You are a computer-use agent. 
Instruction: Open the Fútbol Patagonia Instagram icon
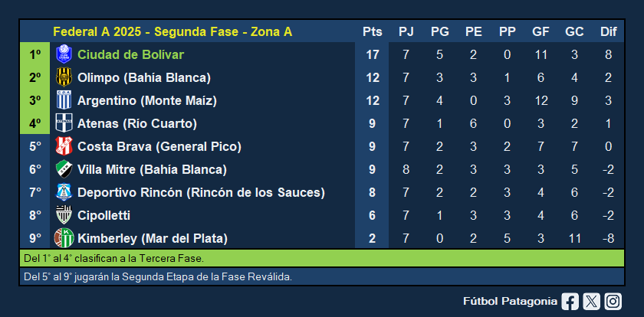tap(613, 302)
